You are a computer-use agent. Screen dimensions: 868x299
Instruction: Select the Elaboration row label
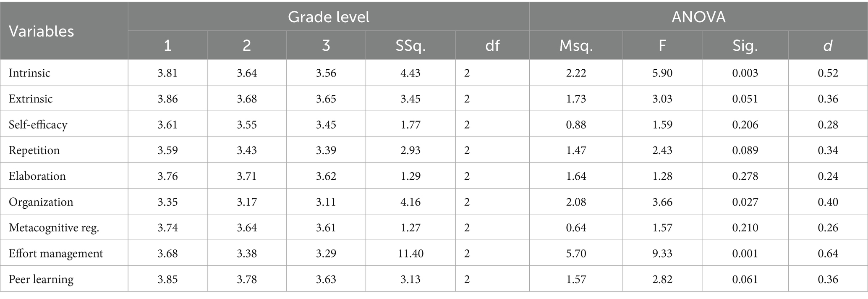pos(37,176)
